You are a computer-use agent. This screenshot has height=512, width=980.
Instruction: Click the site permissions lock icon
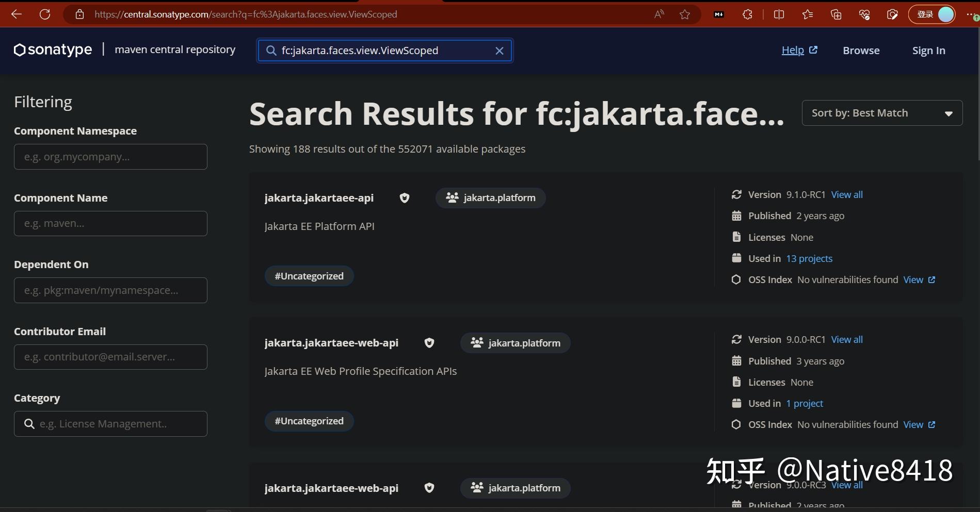click(79, 14)
